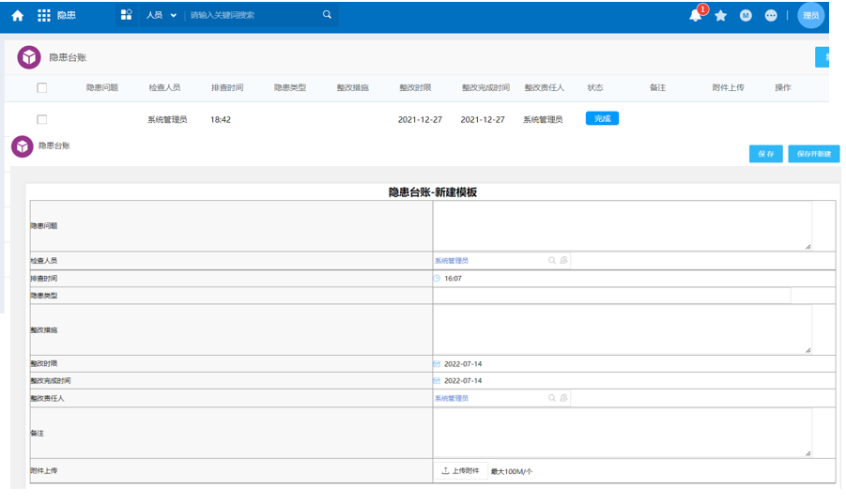Open notifications bell icon
This screenshot has height=504, width=846.
[696, 16]
